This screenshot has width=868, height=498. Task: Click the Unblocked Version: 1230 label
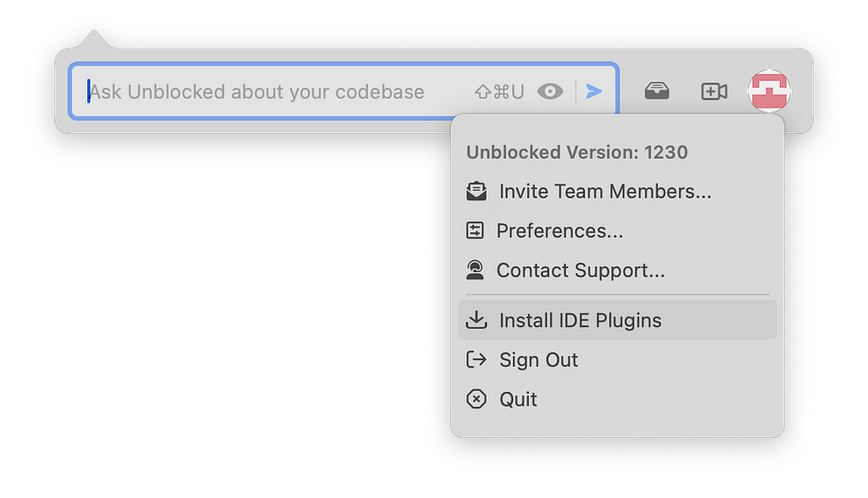(576, 153)
